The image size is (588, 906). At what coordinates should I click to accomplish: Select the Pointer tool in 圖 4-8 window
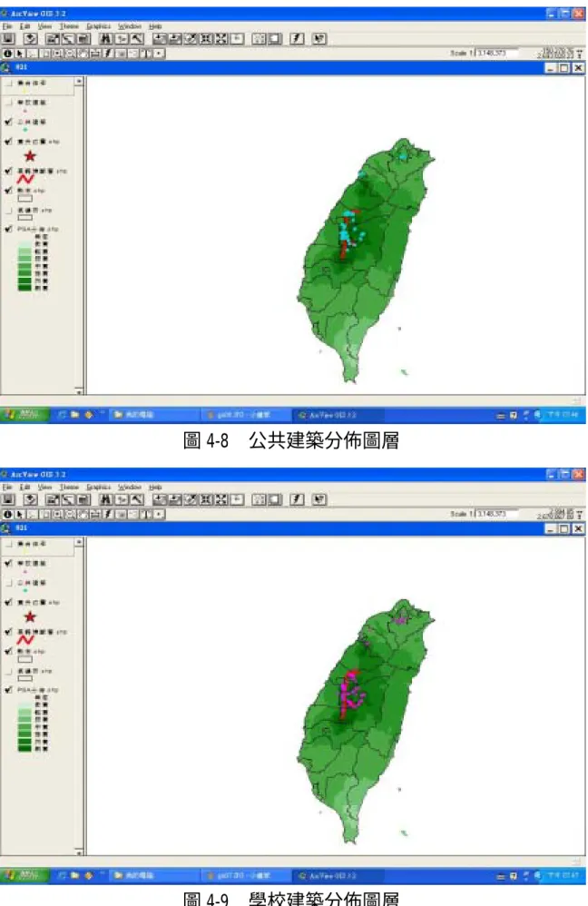click(20, 54)
